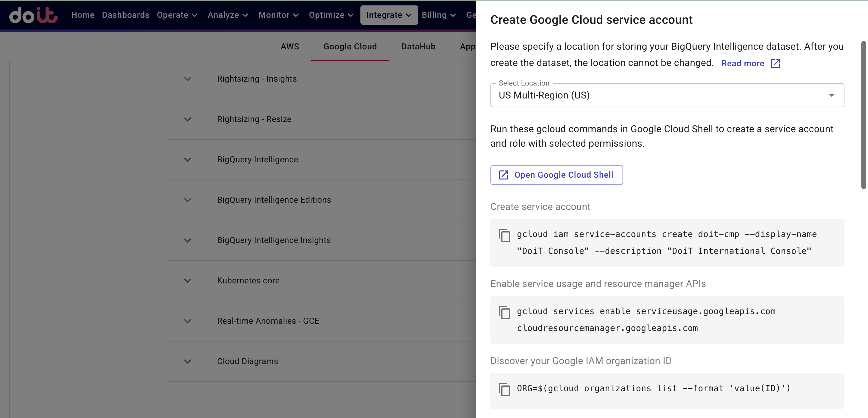Copy the create service account gcloud command
The height and width of the screenshot is (418, 868).
(x=505, y=236)
